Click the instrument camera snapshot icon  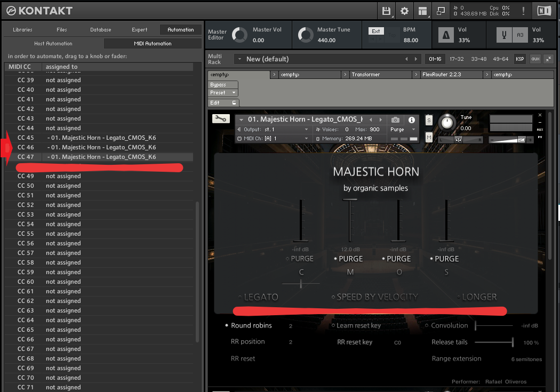point(395,119)
